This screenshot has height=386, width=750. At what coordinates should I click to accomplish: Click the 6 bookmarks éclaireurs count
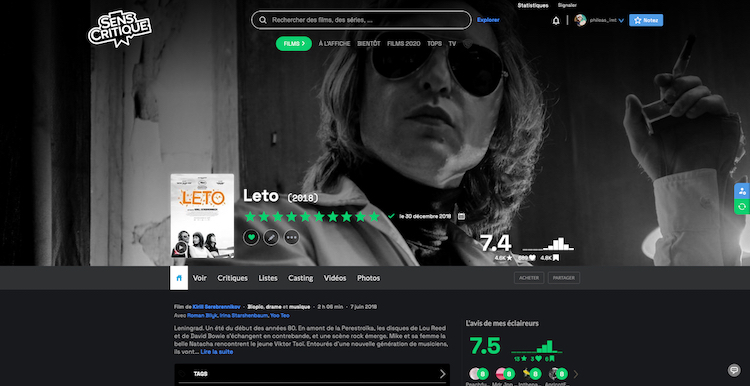(550, 358)
